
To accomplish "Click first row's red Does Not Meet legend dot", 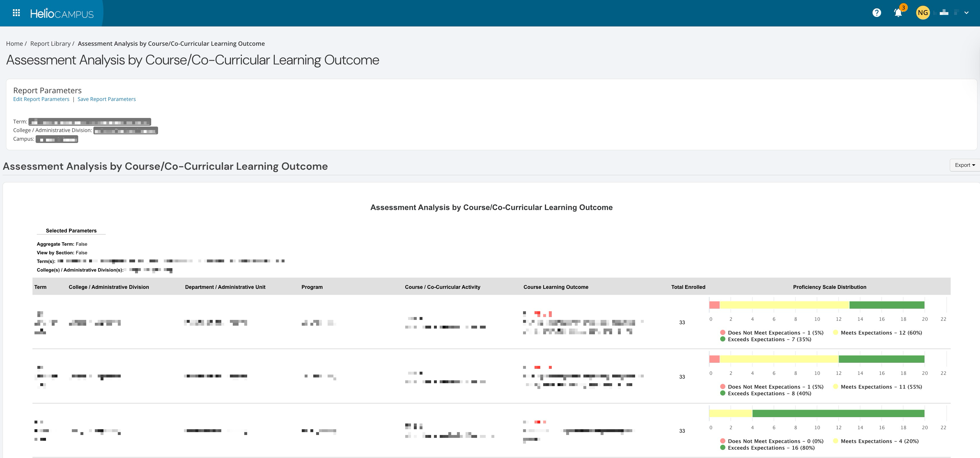I will [722, 333].
